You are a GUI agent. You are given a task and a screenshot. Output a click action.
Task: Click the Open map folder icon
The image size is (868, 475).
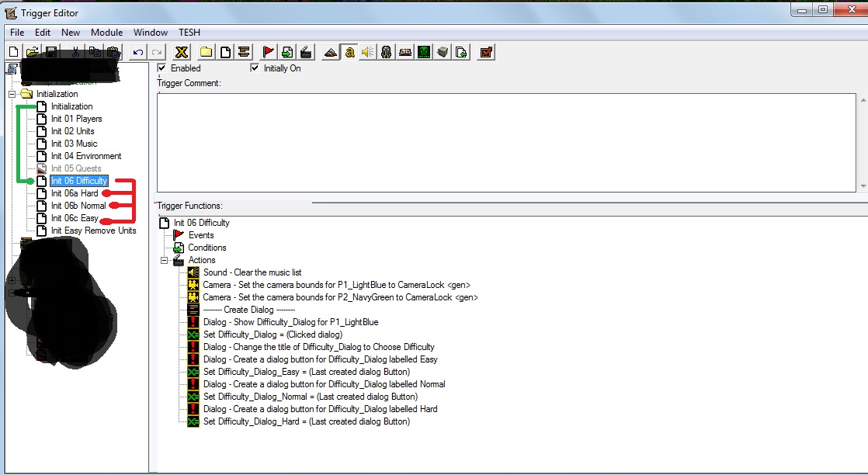(x=33, y=52)
